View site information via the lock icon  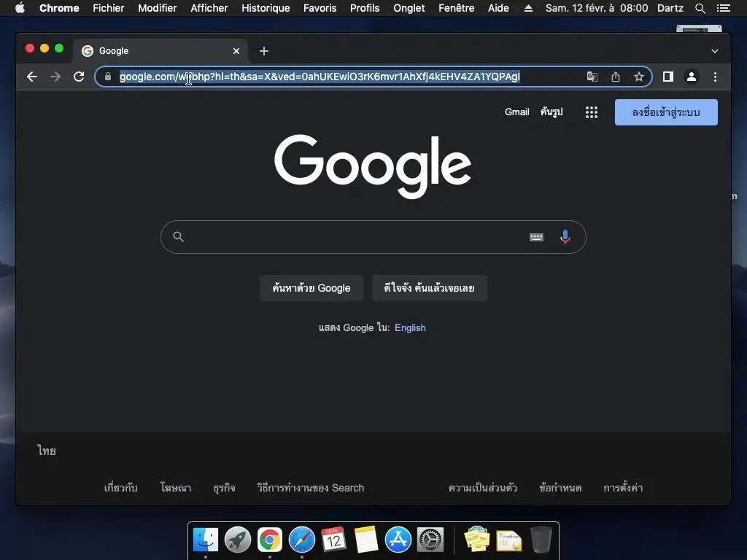(108, 77)
